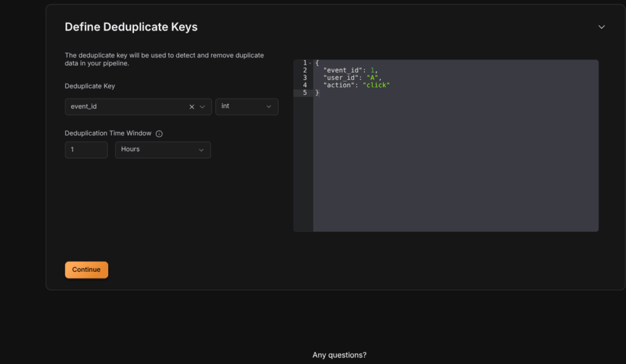Collapse the Define Deduplicate Keys section

click(x=601, y=27)
